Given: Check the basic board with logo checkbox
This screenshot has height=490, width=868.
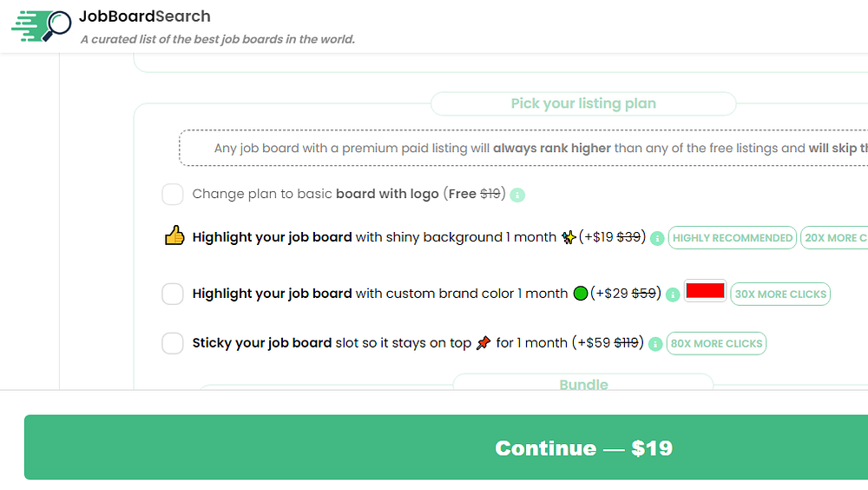Looking at the screenshot, I should click(x=173, y=194).
